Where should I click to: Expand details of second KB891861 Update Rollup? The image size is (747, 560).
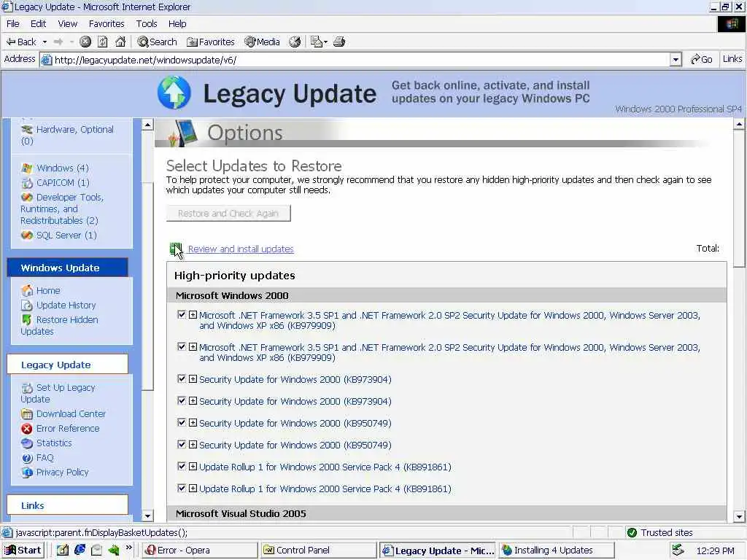click(193, 488)
